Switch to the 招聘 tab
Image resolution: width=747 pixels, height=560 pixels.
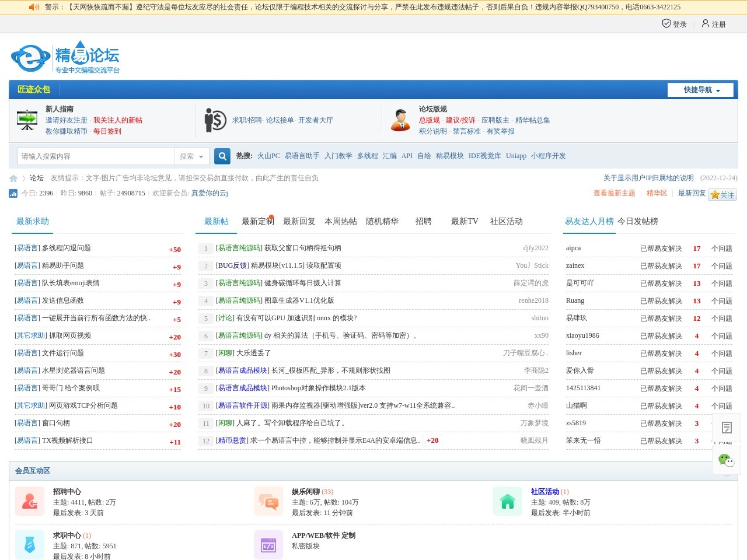point(424,222)
